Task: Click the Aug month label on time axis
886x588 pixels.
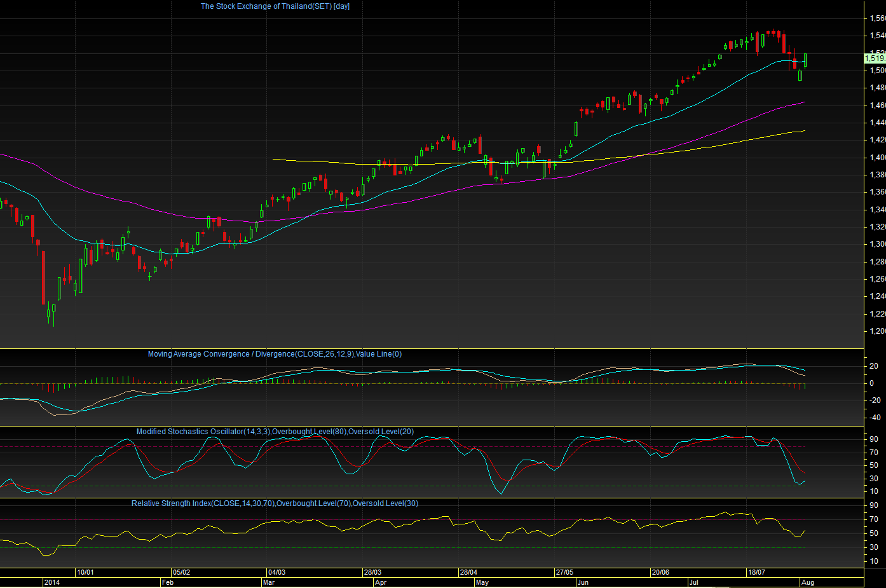Action: [x=808, y=582]
